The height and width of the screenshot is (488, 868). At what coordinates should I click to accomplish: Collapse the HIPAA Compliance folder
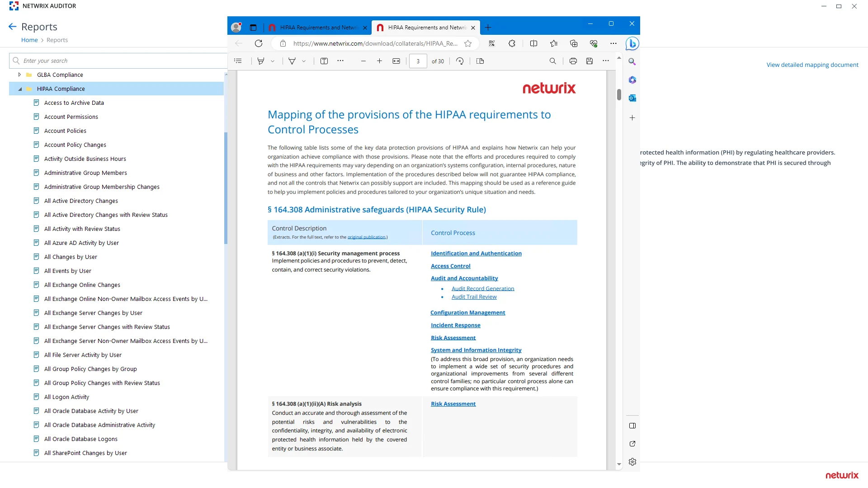(x=20, y=89)
